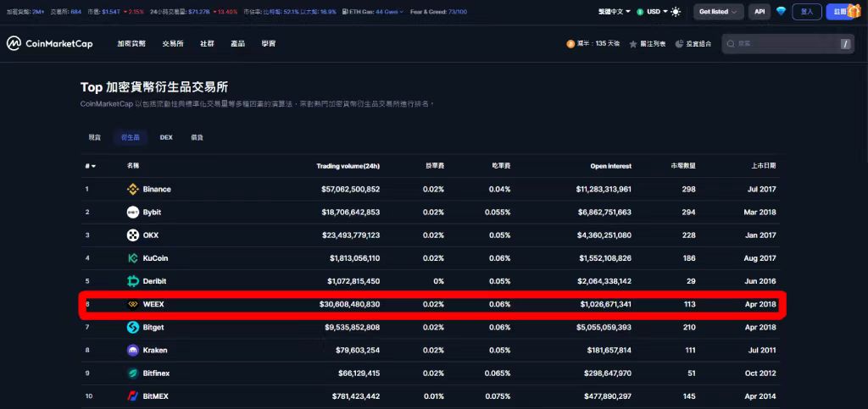The height and width of the screenshot is (409, 868).
Task: Click the 名稱 name column header
Action: 133,166
